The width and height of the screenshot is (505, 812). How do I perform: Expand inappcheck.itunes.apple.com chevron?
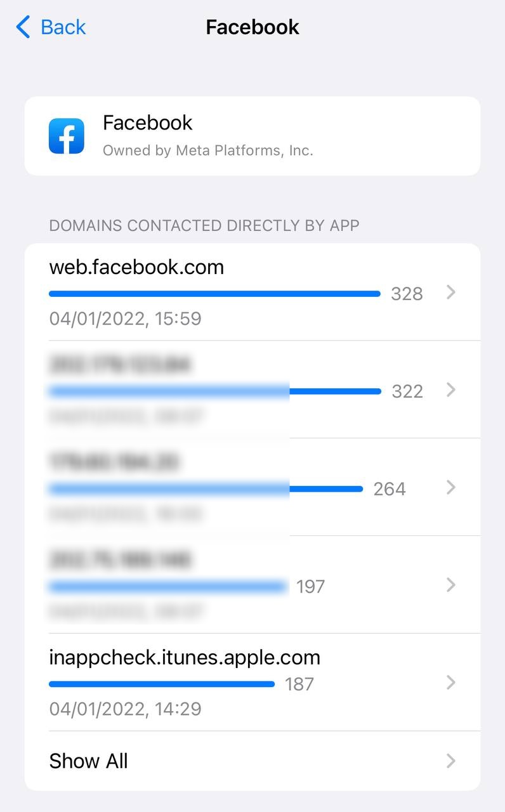click(450, 683)
